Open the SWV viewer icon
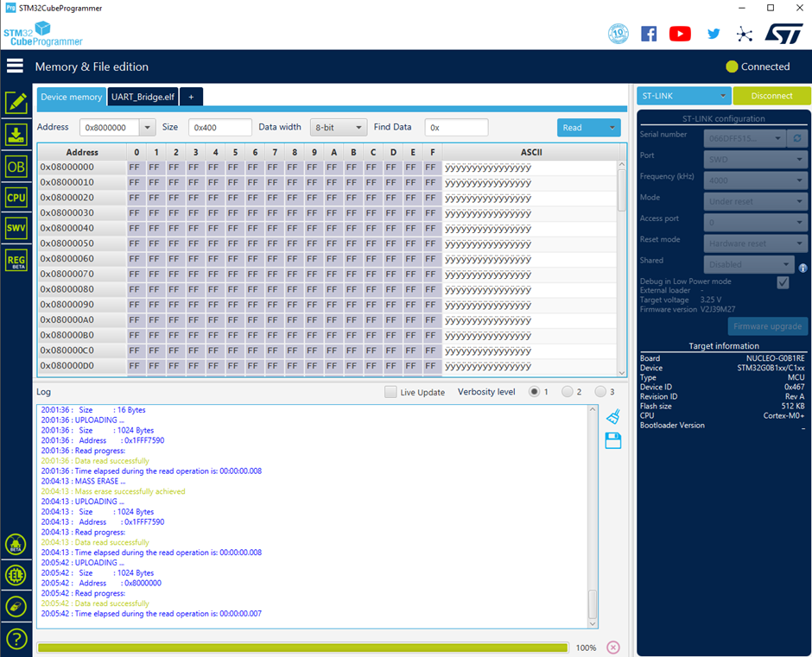The width and height of the screenshot is (812, 657). click(16, 228)
